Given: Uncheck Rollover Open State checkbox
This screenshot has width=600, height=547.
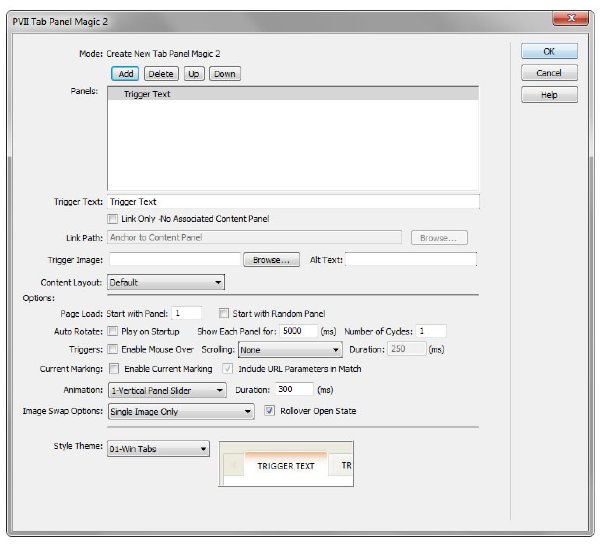Looking at the screenshot, I should coord(269,410).
